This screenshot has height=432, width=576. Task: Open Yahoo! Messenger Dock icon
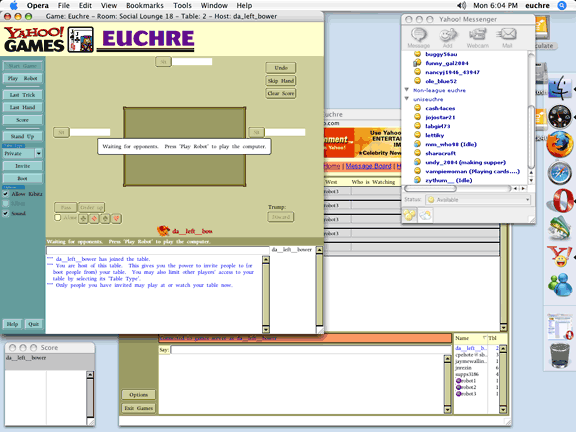560,256
